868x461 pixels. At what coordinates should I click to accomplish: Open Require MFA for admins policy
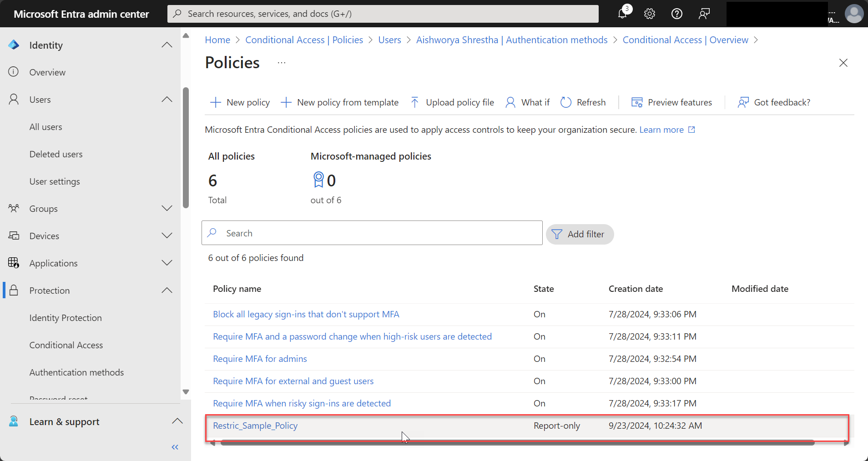[260, 359]
